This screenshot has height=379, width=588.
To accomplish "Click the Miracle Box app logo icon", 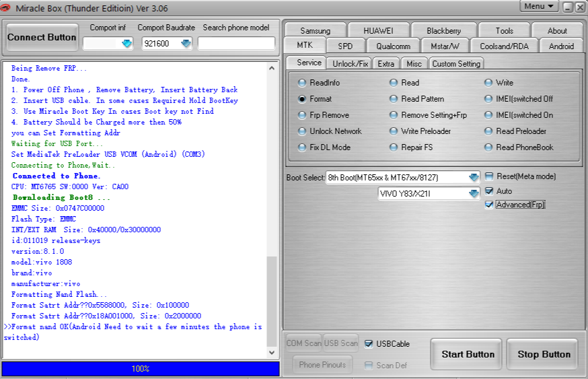I will point(5,7).
